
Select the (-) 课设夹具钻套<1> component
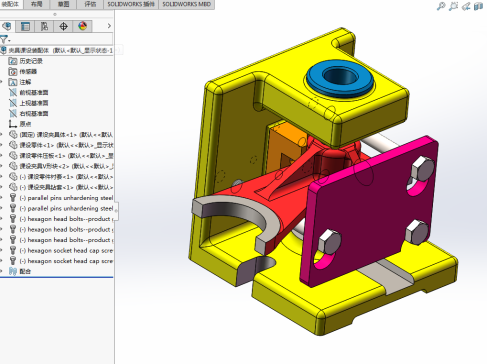[61, 187]
